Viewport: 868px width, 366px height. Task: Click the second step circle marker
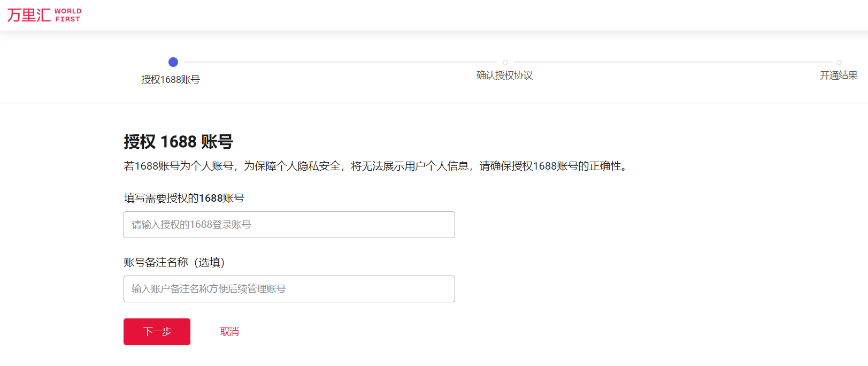pyautogui.click(x=505, y=63)
